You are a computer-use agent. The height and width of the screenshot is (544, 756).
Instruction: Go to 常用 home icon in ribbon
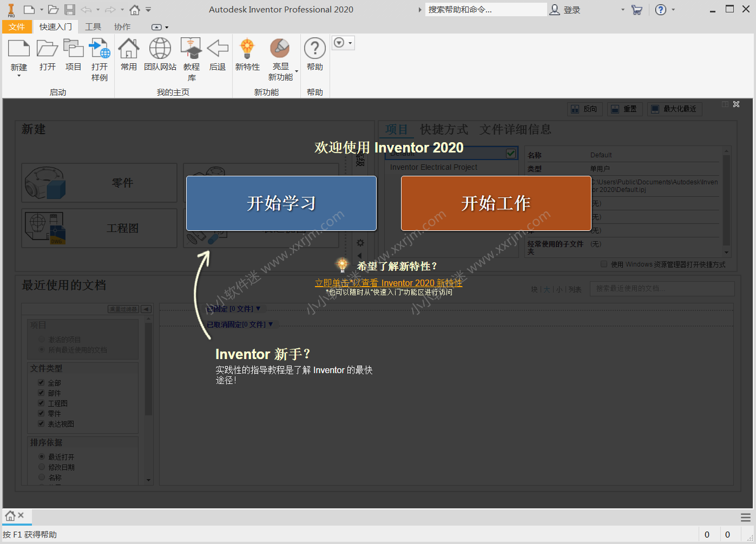(x=129, y=49)
